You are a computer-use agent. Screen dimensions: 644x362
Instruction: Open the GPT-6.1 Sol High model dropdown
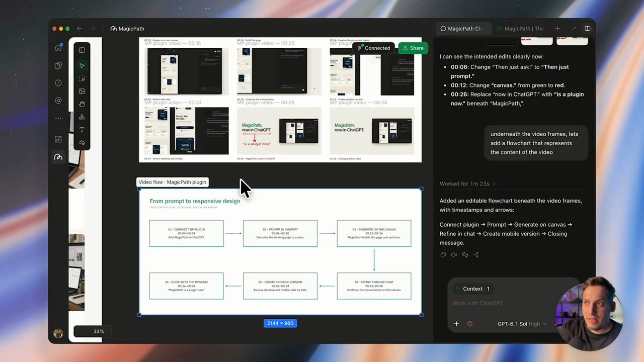click(x=522, y=324)
